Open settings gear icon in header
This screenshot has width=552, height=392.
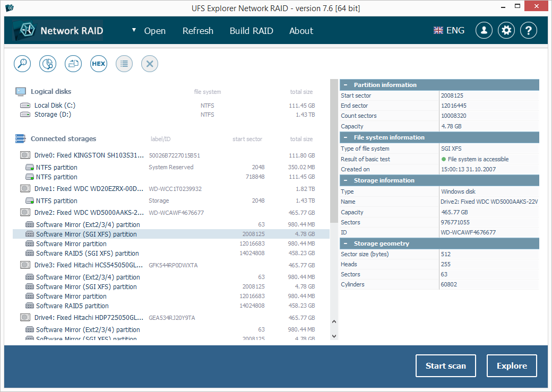click(x=506, y=31)
